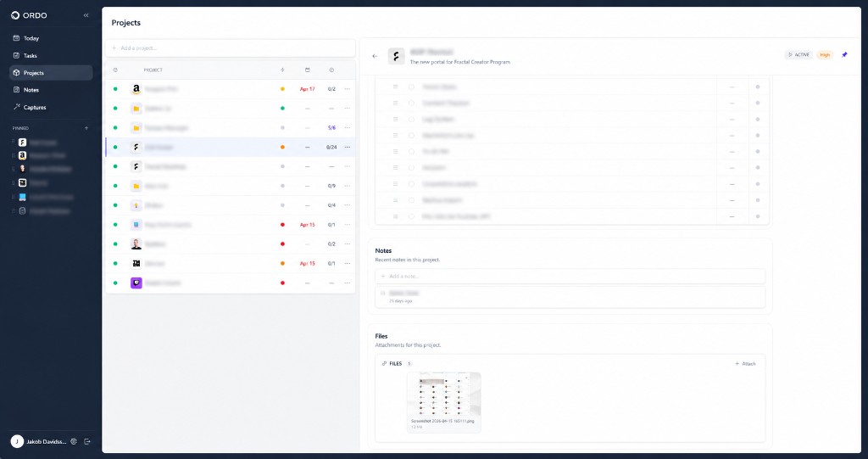
Task: Log out using the exit icon
Action: tap(87, 441)
